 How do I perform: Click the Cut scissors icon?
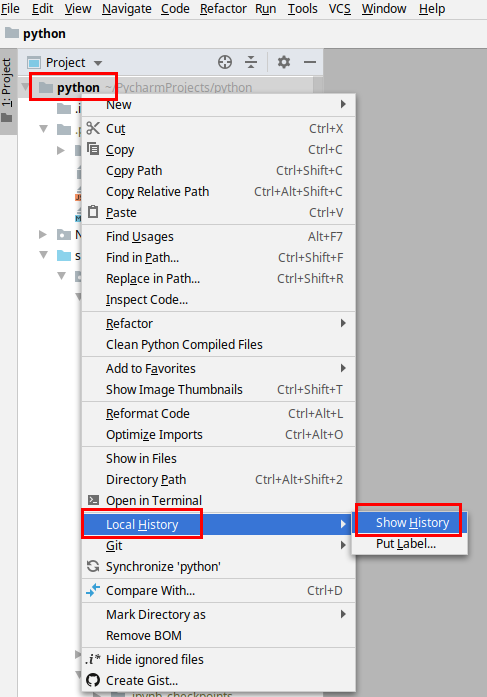93,128
